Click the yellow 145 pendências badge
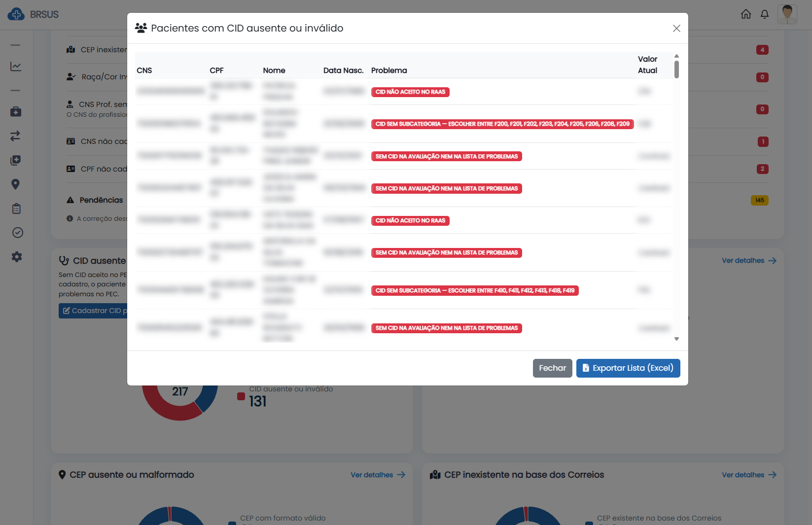 [759, 200]
